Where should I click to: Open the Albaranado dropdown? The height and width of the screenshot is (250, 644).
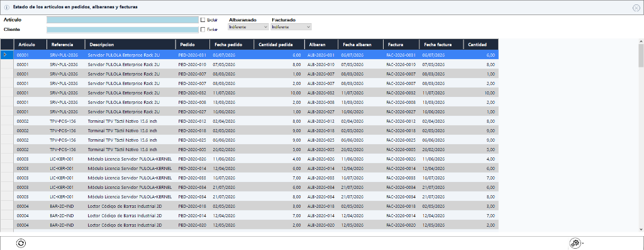point(248,26)
